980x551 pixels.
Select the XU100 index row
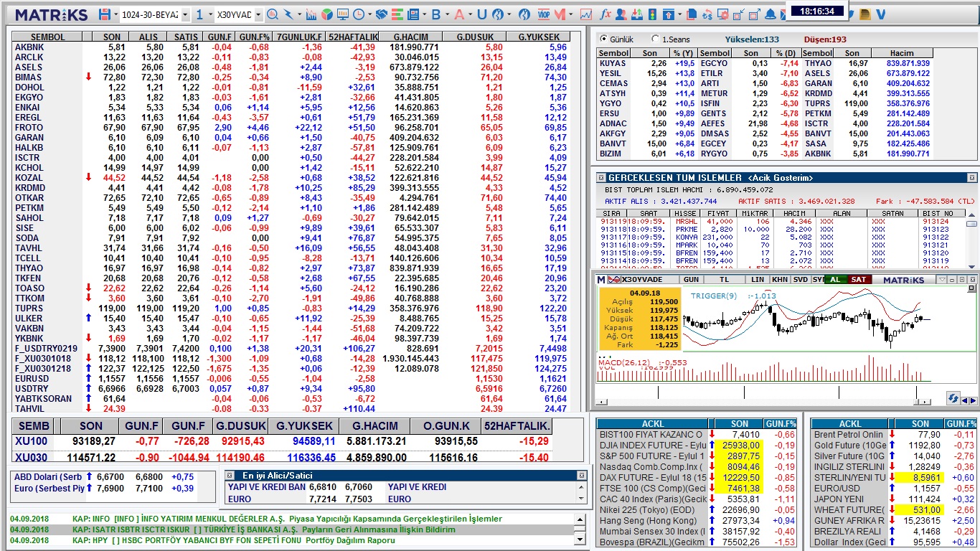tap(283, 441)
